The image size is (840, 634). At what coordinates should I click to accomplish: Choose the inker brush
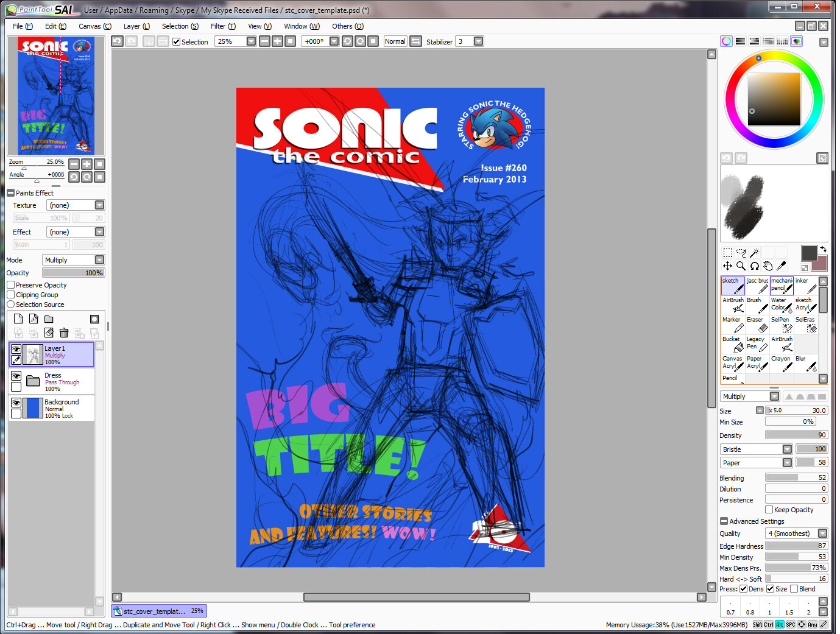[x=806, y=286]
